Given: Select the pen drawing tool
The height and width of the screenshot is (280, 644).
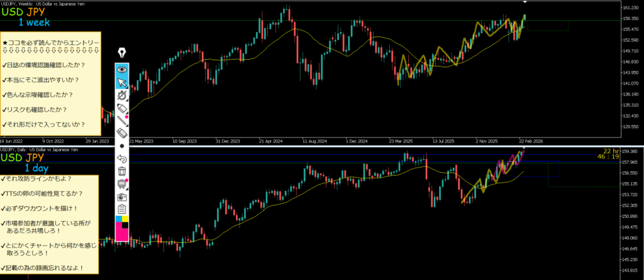Looking at the screenshot, I should pyautogui.click(x=122, y=95).
